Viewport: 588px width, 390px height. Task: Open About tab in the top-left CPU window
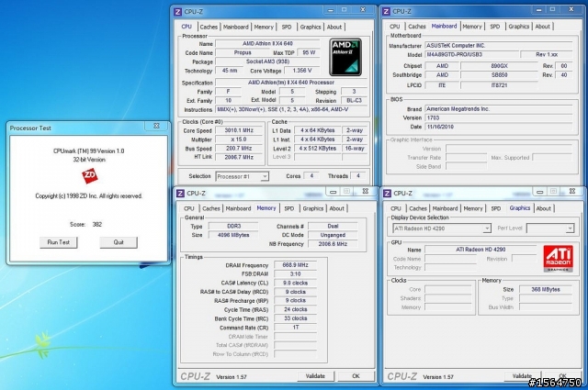point(334,27)
